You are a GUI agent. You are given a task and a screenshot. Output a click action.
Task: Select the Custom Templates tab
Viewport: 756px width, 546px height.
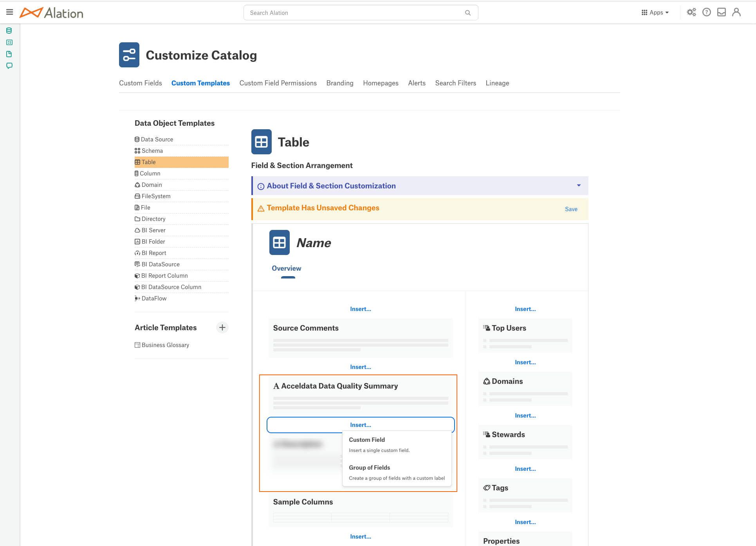pyautogui.click(x=200, y=83)
